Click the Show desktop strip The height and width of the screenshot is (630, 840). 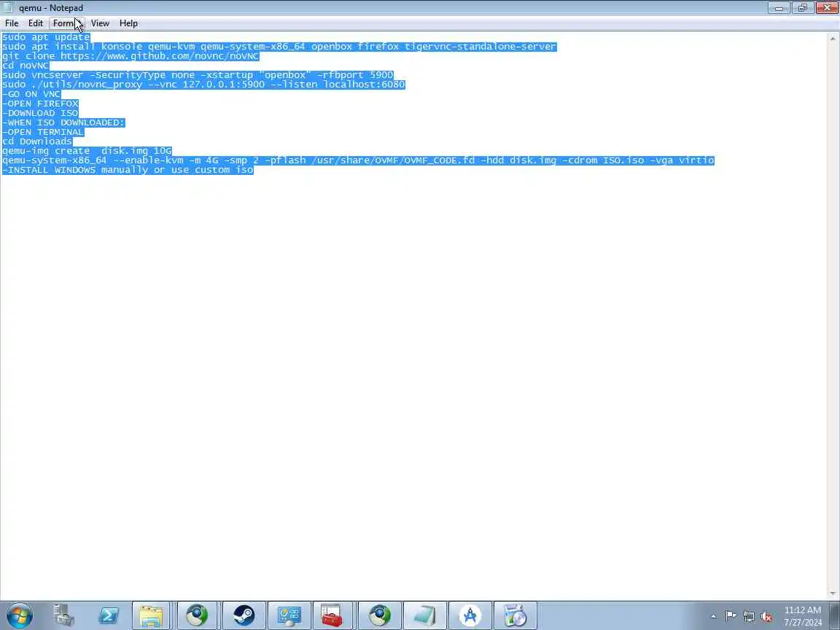pos(835,615)
